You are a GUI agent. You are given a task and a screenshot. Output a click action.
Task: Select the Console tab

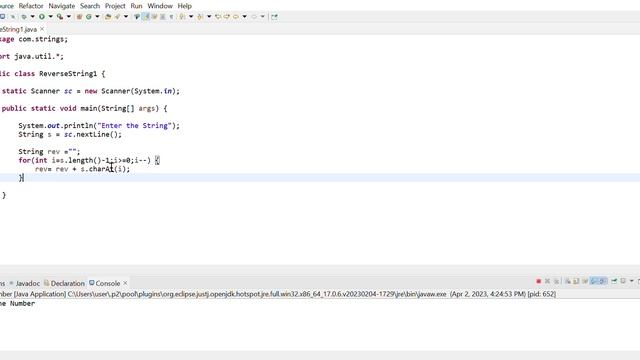click(x=105, y=283)
